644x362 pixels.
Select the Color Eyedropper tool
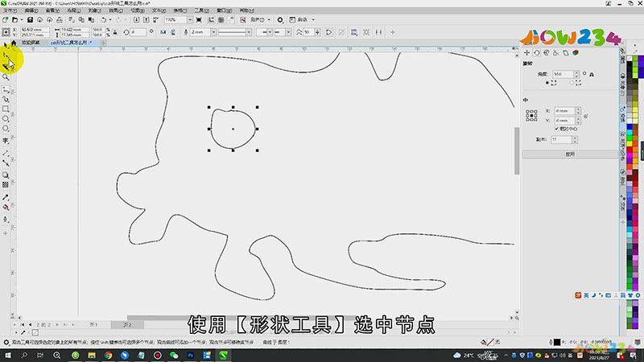pyautogui.click(x=6, y=197)
